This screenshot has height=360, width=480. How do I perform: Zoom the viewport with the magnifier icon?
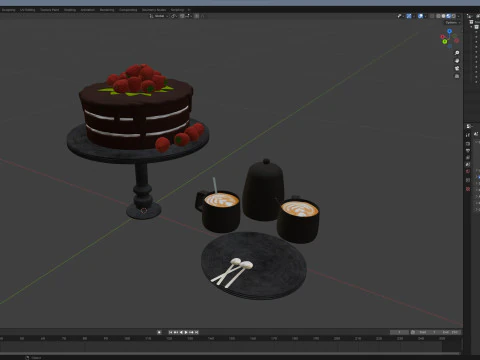coord(457,53)
